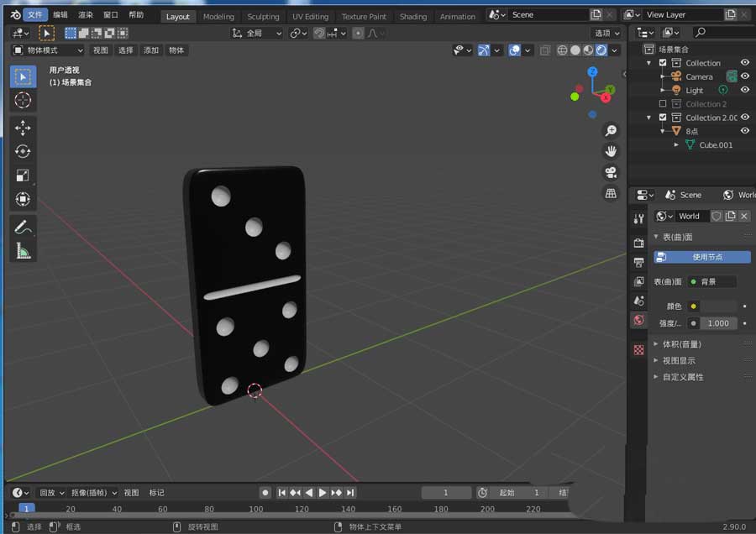Activate the 3D Cursor tool
The image size is (756, 534).
(x=23, y=100)
